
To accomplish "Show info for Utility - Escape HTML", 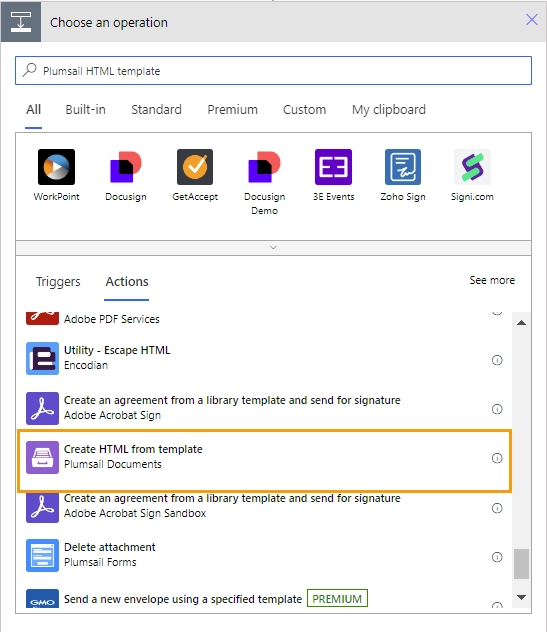I will tap(497, 360).
